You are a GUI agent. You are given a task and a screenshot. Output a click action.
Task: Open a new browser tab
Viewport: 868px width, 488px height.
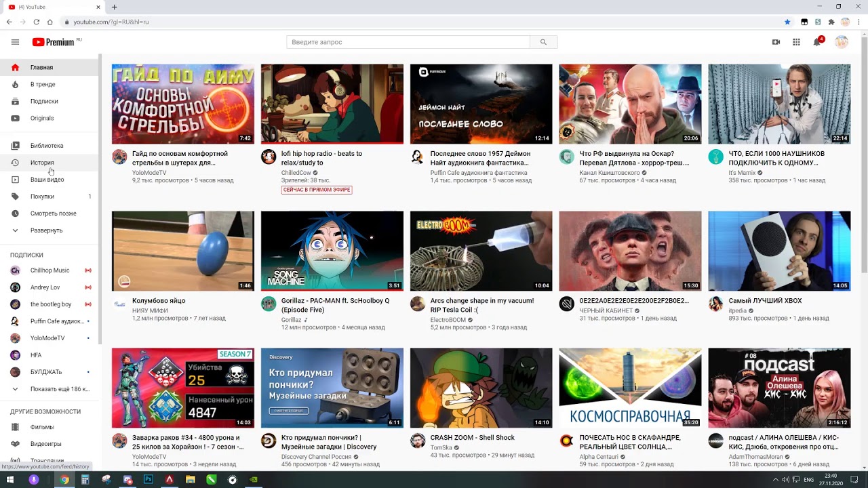click(x=114, y=7)
